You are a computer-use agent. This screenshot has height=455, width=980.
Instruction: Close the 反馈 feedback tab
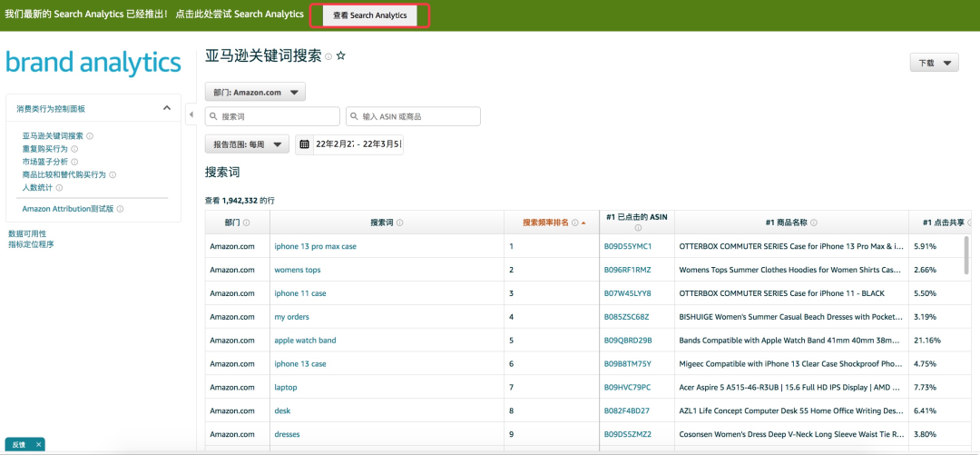38,444
